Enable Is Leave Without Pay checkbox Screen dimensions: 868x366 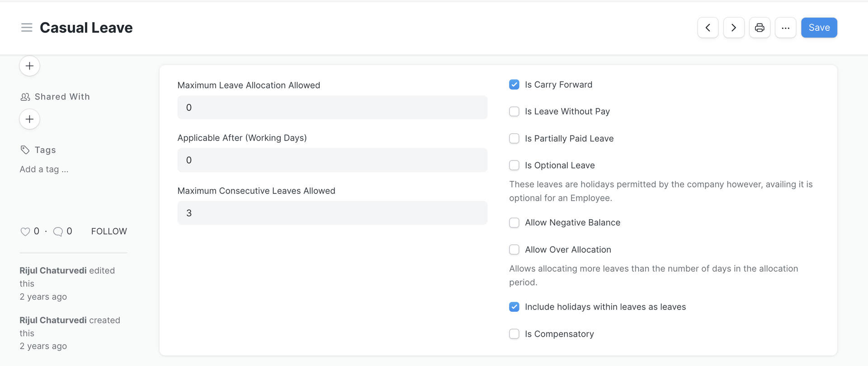514,112
